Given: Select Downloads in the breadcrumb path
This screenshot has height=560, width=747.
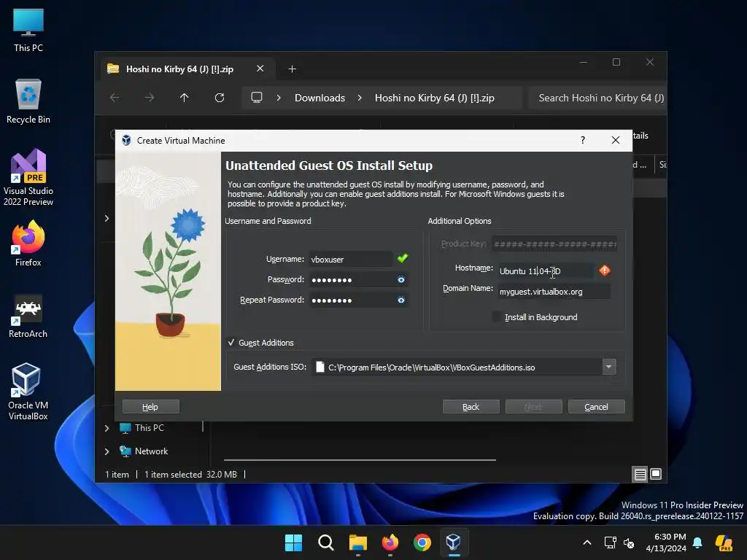Looking at the screenshot, I should tap(320, 98).
